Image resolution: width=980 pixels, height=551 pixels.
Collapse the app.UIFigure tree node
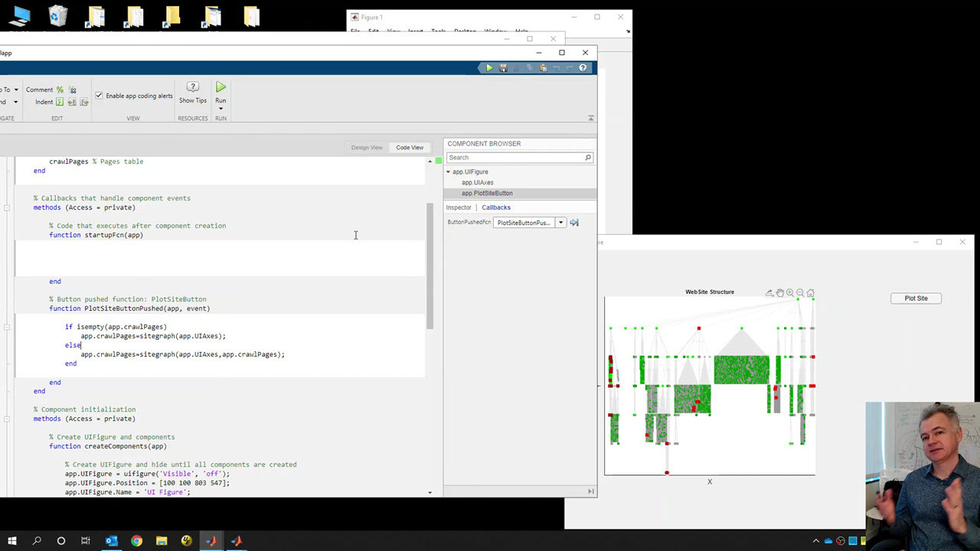449,172
